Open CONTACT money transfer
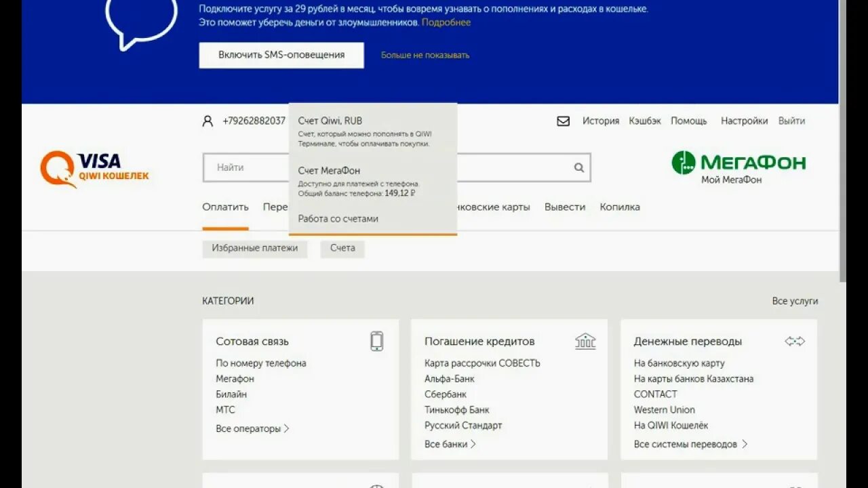Screen dimensions: 868x488 click(x=655, y=394)
